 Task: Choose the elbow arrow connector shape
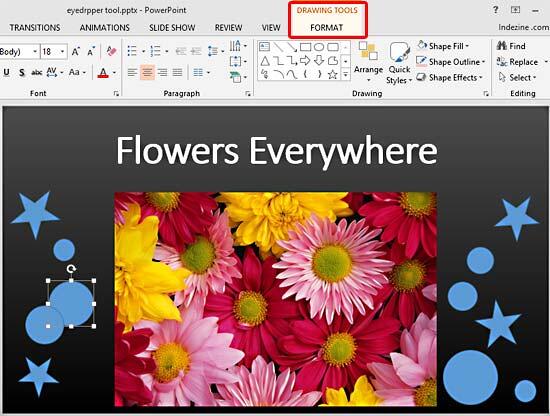pyautogui.click(x=292, y=61)
